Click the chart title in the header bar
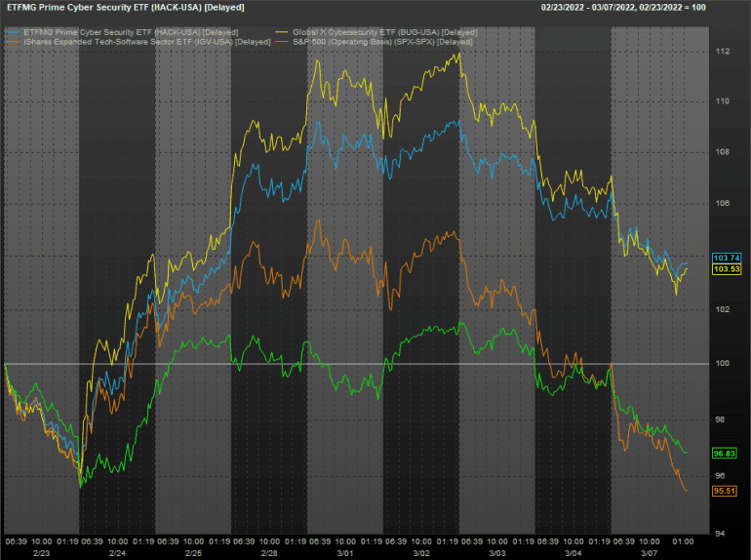 (126, 8)
